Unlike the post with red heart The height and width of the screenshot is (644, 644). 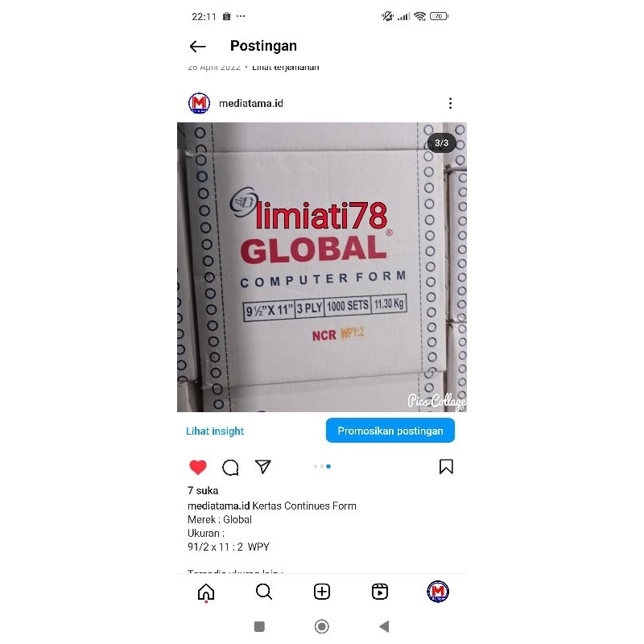coord(198,467)
